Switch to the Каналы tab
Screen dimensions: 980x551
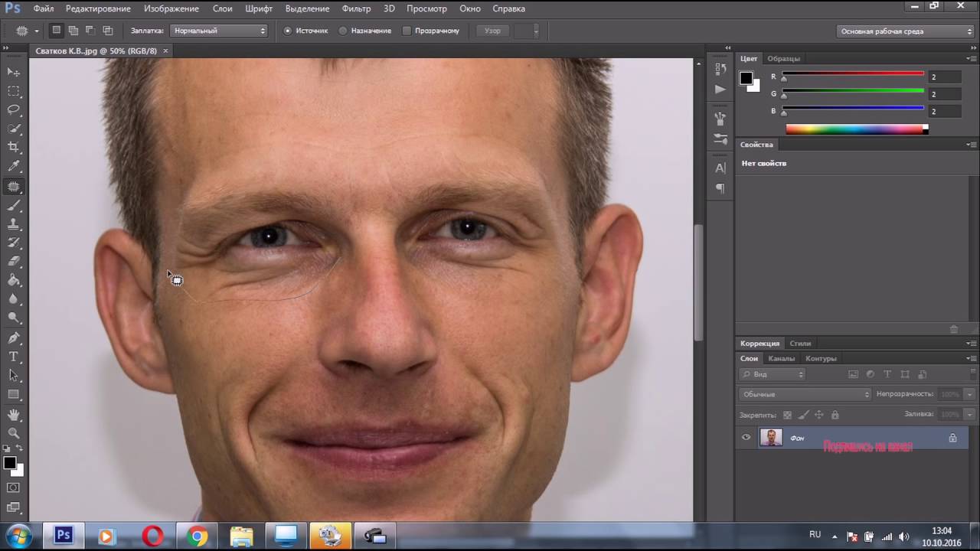click(782, 358)
